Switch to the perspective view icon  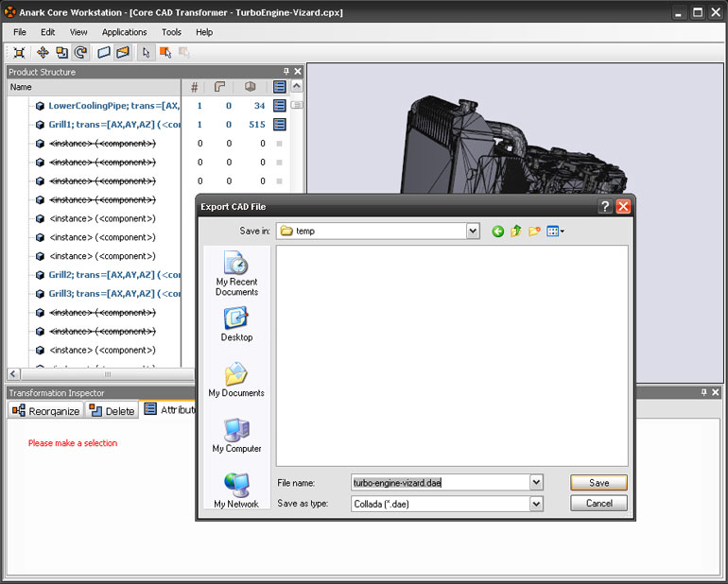click(123, 53)
